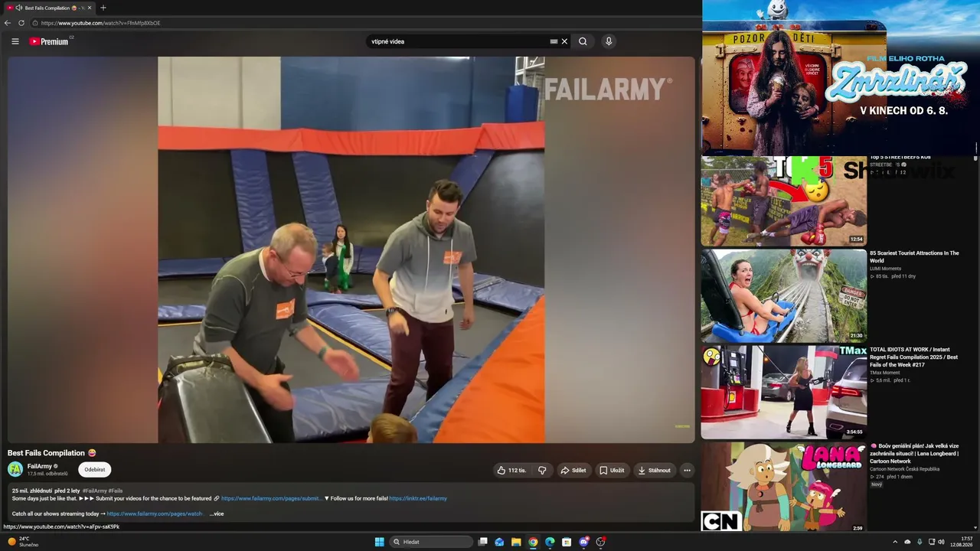Open 'TOTAL IDIOTS AT WORK' video title

914,357
